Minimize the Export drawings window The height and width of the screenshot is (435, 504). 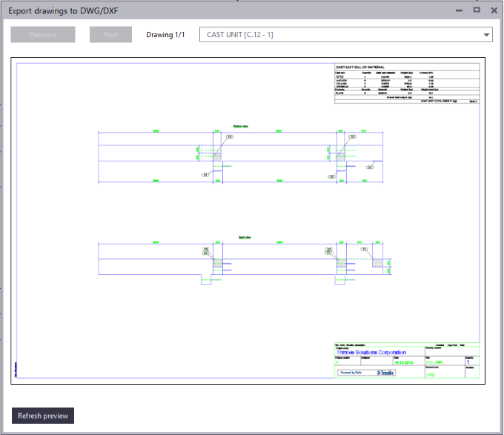(x=459, y=10)
